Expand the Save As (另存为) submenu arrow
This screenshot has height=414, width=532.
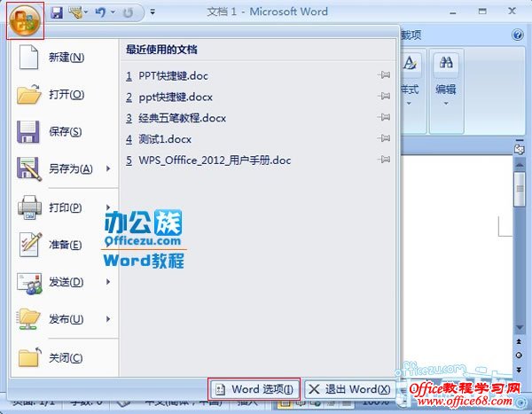pyautogui.click(x=108, y=168)
